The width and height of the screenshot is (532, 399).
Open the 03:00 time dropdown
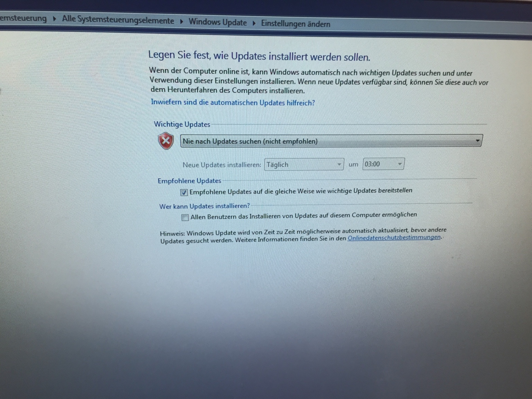click(383, 164)
